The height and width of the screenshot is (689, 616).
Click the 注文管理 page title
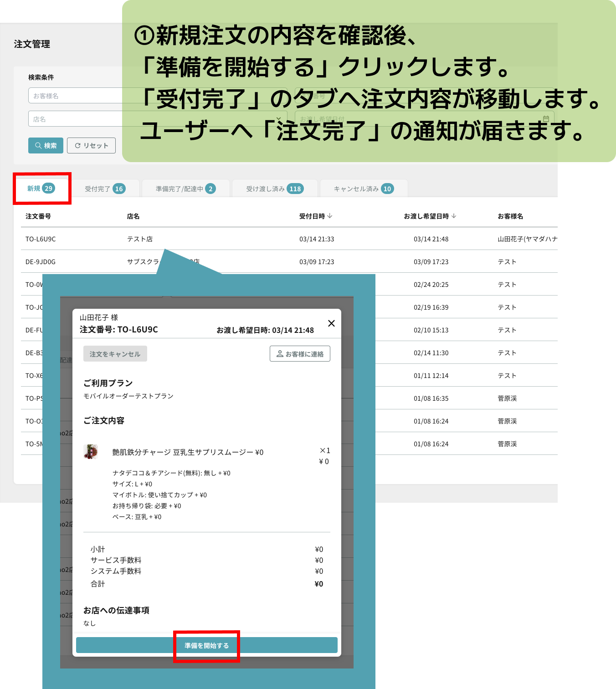(32, 44)
